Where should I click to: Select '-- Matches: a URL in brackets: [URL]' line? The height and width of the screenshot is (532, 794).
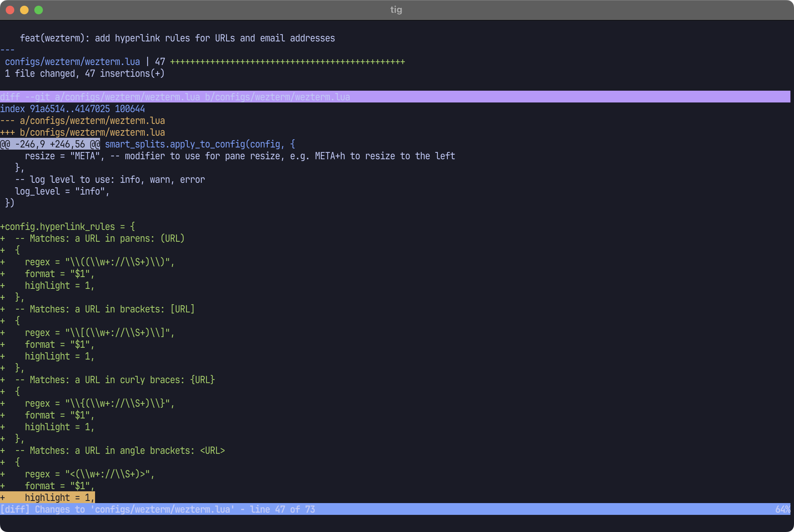click(x=97, y=309)
